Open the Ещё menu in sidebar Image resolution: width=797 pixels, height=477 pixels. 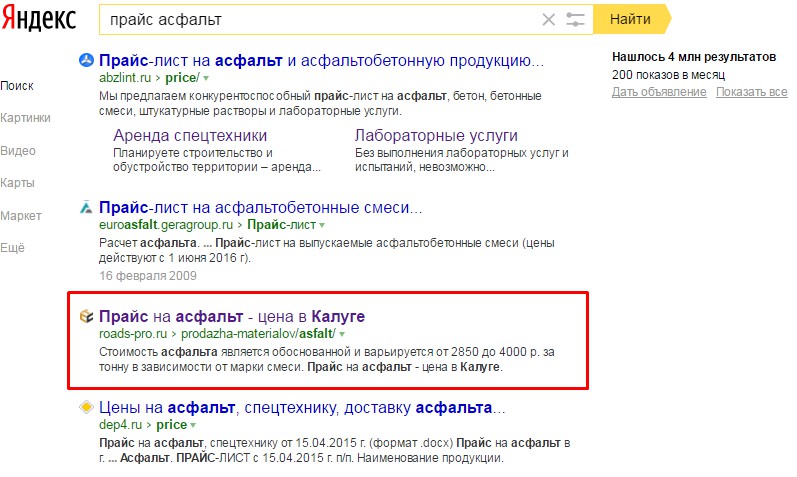(12, 248)
